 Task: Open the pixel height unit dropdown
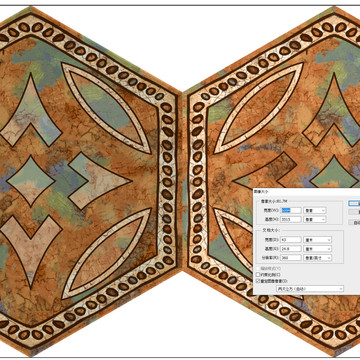click(315, 219)
